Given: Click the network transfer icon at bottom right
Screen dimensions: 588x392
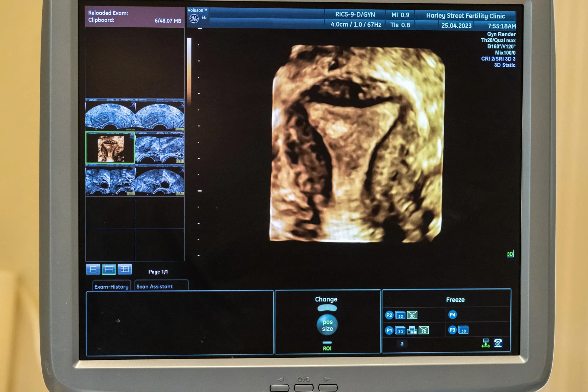Looking at the screenshot, I should [x=486, y=343].
